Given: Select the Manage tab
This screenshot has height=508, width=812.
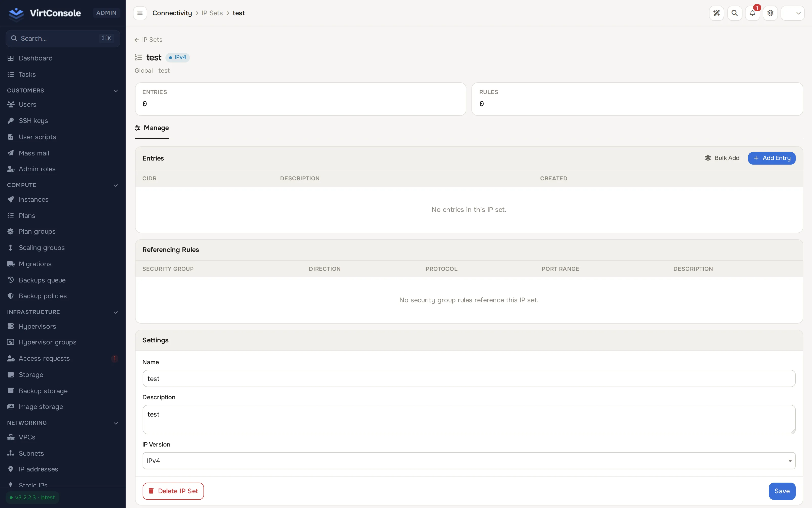Looking at the screenshot, I should click(x=152, y=128).
